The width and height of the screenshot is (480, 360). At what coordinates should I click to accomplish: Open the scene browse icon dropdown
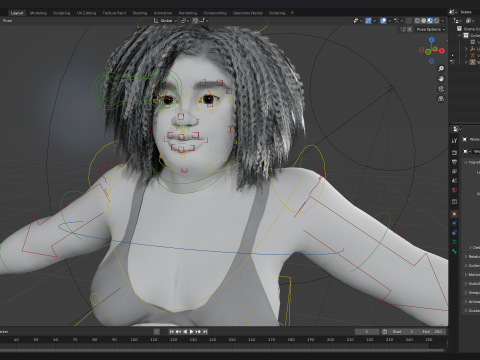pos(453,12)
